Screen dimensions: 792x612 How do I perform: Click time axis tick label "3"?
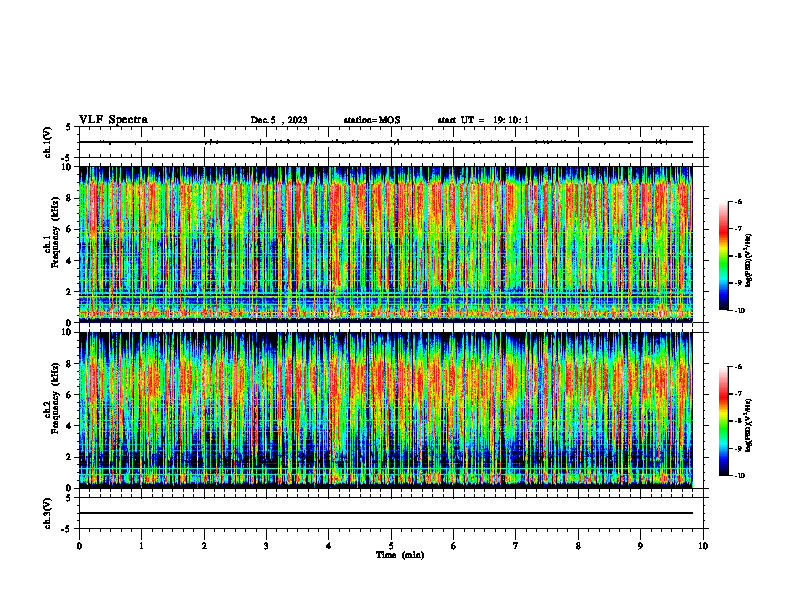click(266, 546)
